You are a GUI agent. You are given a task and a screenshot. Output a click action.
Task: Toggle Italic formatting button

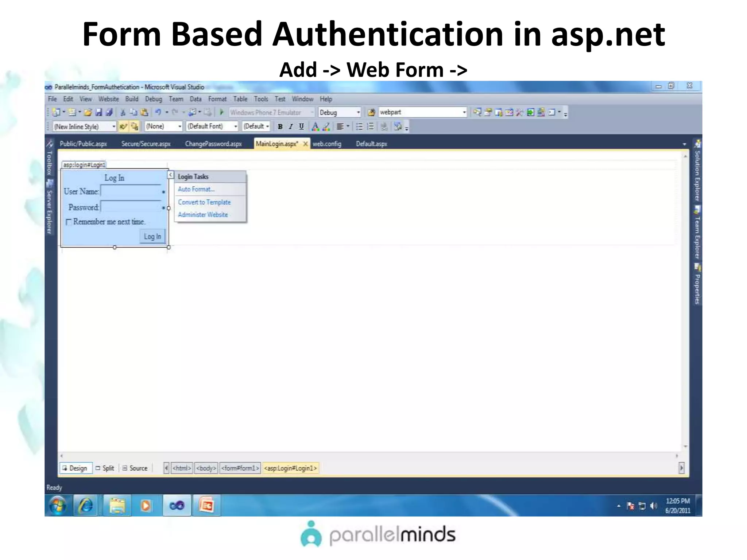tap(291, 127)
